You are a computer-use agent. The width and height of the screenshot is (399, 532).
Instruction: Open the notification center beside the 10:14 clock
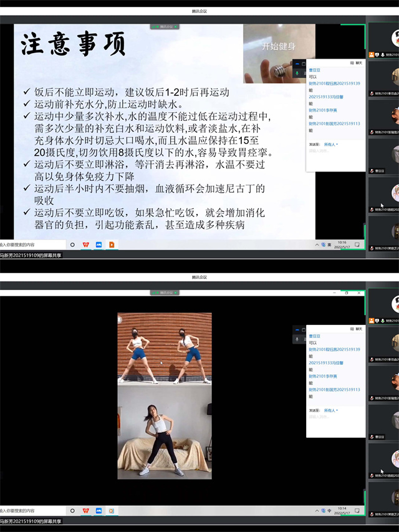click(357, 511)
